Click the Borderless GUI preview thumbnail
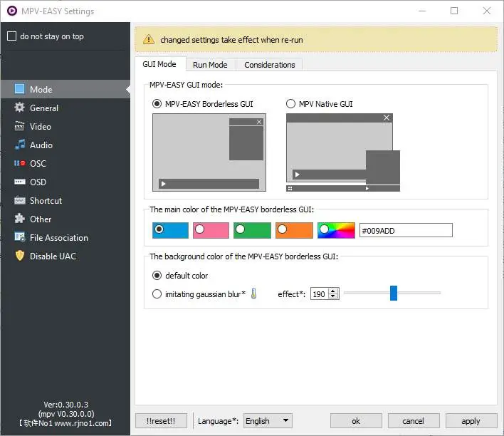This screenshot has width=504, height=436. click(x=209, y=152)
